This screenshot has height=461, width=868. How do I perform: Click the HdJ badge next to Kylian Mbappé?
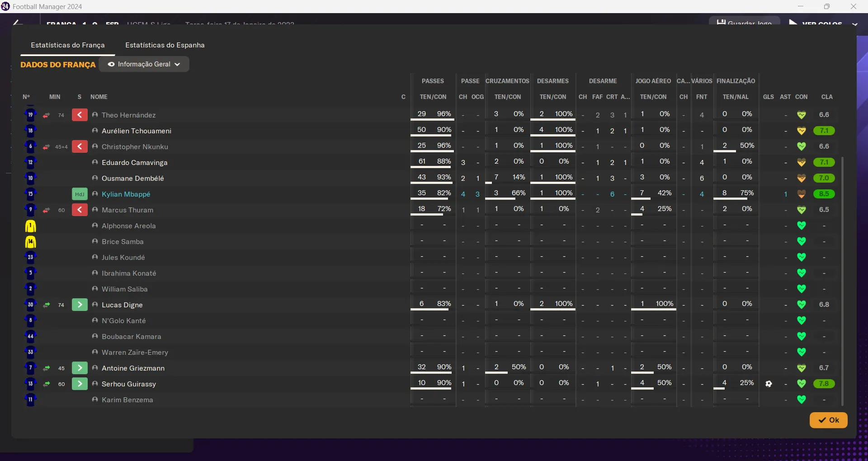(x=80, y=194)
